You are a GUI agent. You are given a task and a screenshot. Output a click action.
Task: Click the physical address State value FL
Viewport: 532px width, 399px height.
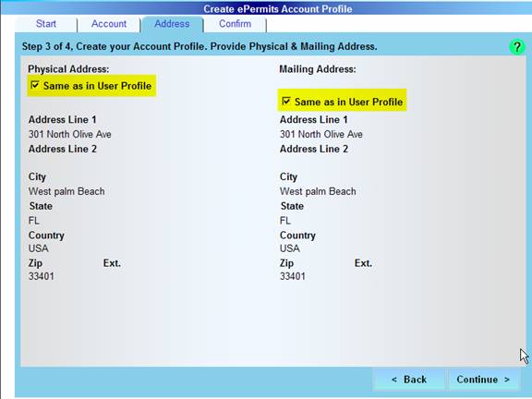(x=34, y=221)
